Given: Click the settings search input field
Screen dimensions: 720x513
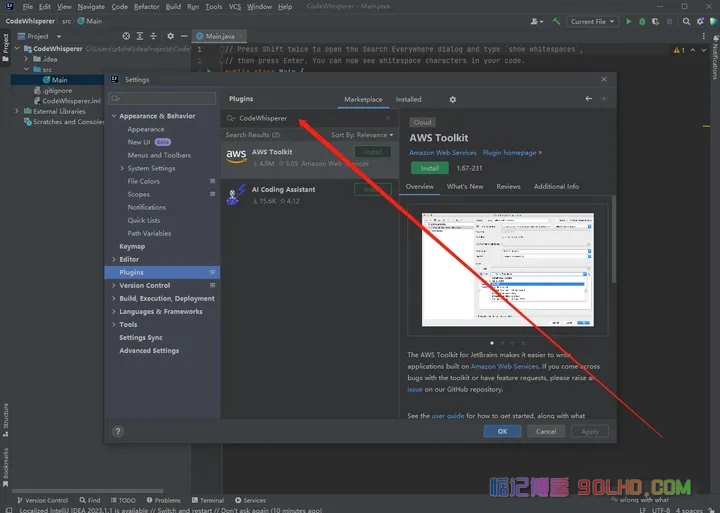Looking at the screenshot, I should tap(162, 98).
